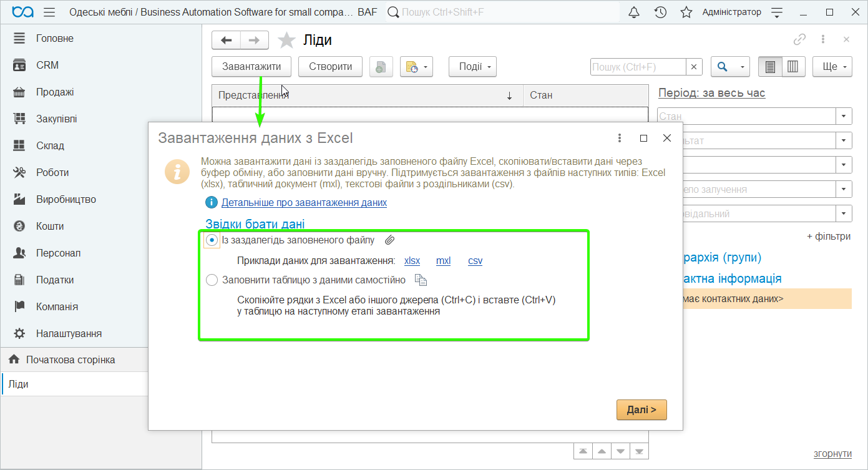Switch to list view mode icon

(770, 67)
